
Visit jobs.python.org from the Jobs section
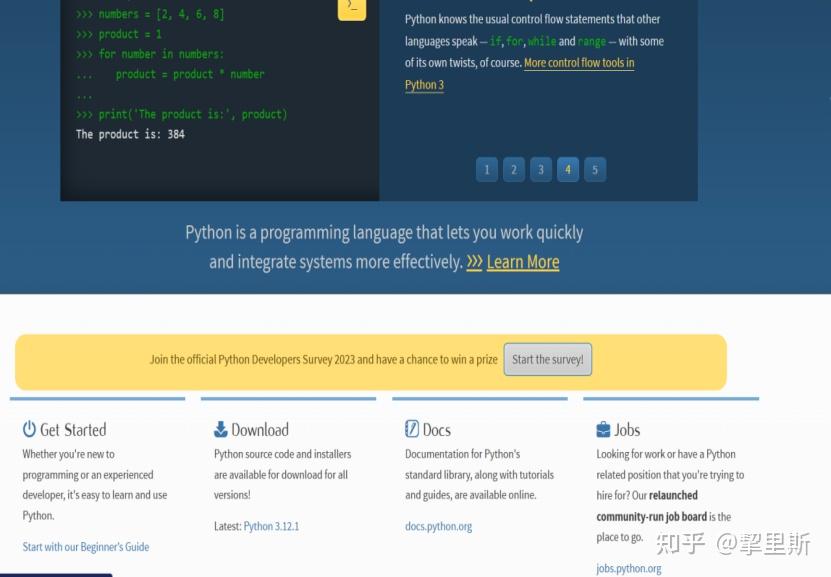[x=628, y=568]
